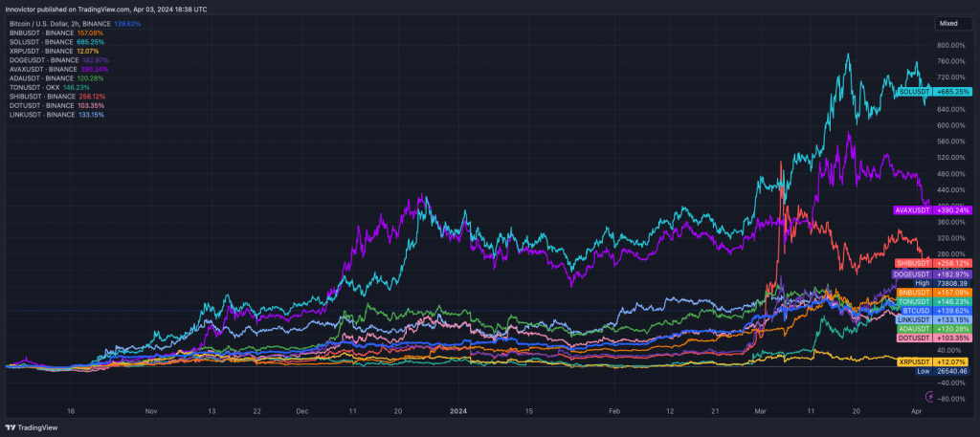Click the ADAUSDT +120.28% price label
Viewport: 980px width, 437px height.
(x=934, y=328)
